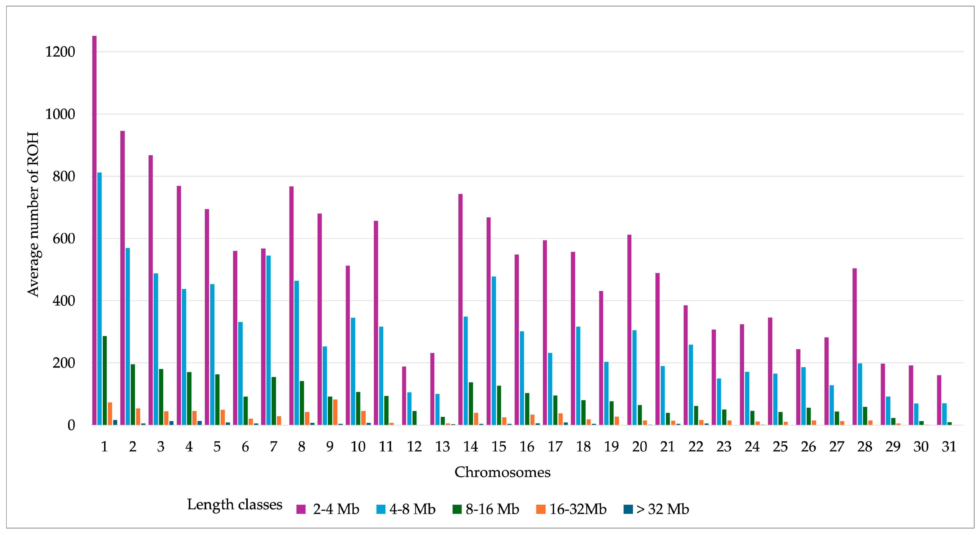This screenshot has height=535, width=980.
Task: Click the green 8-16 Mb legend swatch
Action: pyautogui.click(x=457, y=509)
